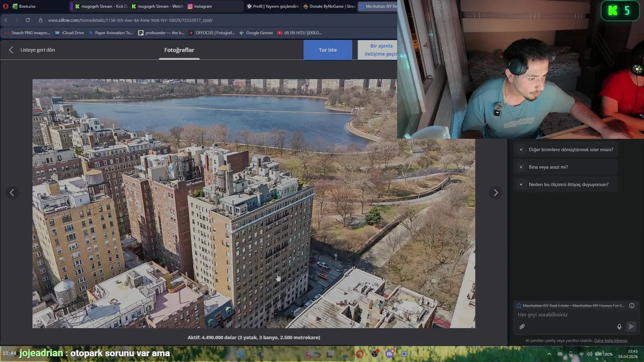This screenshot has width=644, height=362.
Task: Select the Manhattan NY Real Estate tab
Action: click(378, 6)
